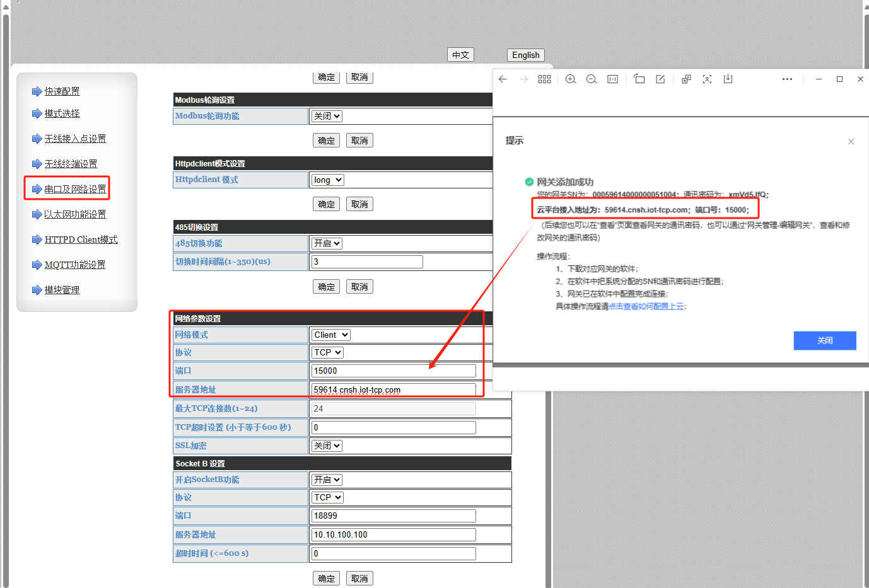Open the SSL加密 dropdown
Viewport: 869px width, 588px height.
327,446
